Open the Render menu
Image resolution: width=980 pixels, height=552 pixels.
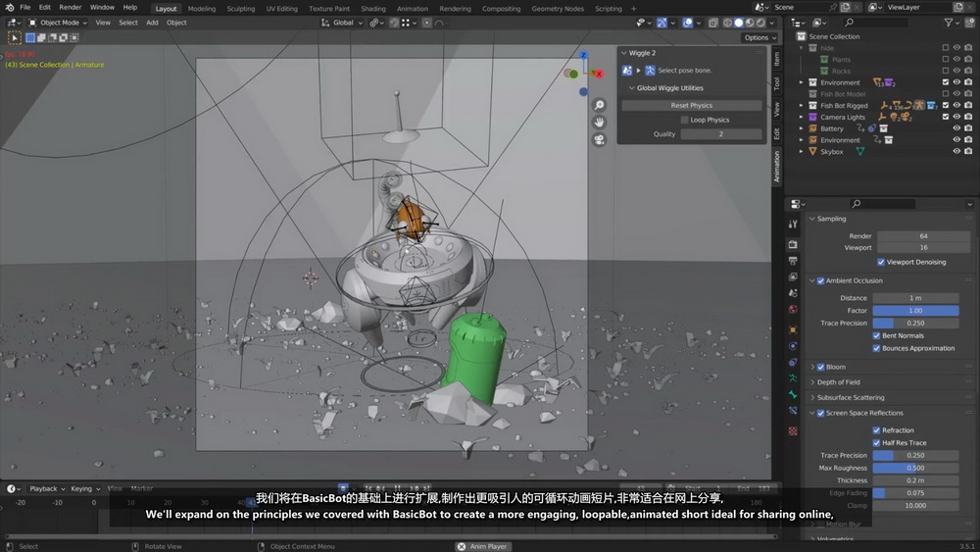tap(70, 8)
